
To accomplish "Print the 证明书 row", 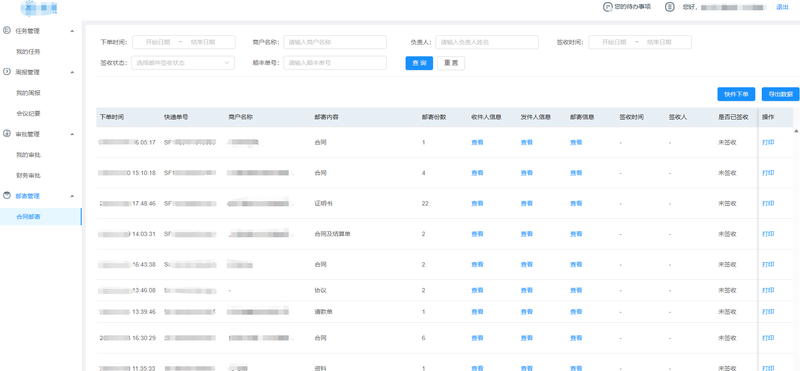I will tap(768, 203).
